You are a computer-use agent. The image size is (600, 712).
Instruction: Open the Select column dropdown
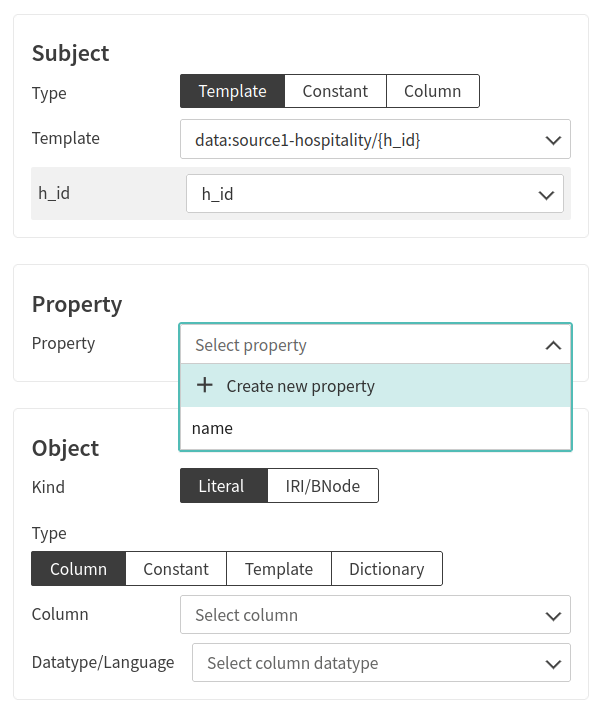click(x=360, y=615)
